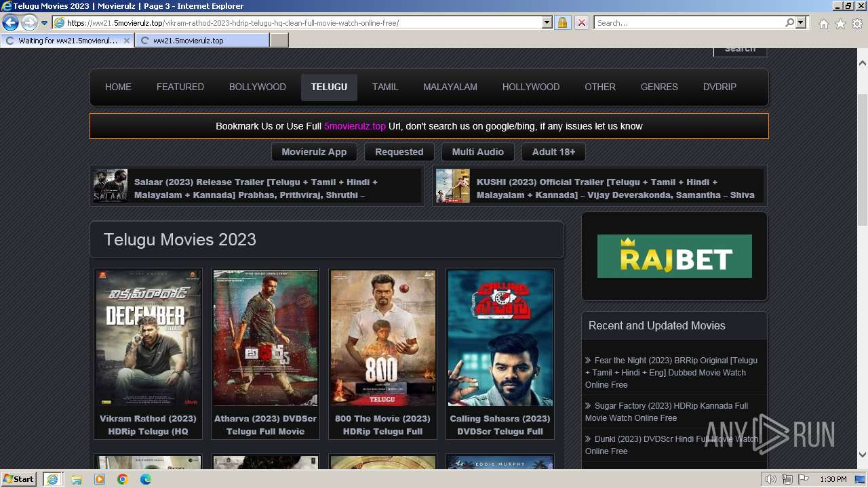Click the 1:30 PM system clock
This screenshot has height=488, width=868.
click(x=833, y=479)
